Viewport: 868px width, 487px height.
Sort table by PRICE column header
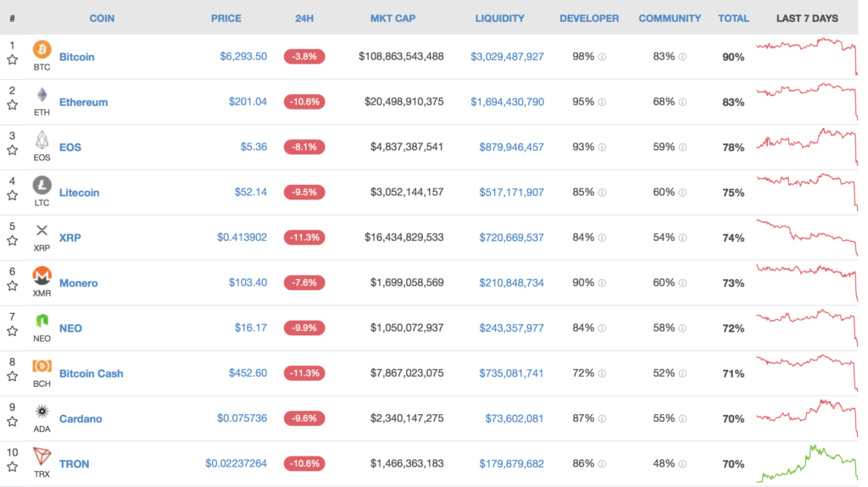(225, 19)
